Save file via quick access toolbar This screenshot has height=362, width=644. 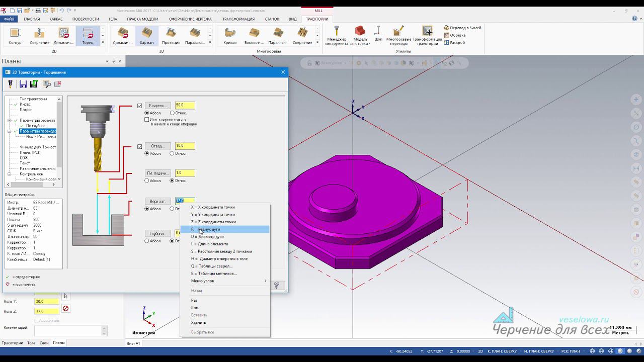(x=20, y=11)
